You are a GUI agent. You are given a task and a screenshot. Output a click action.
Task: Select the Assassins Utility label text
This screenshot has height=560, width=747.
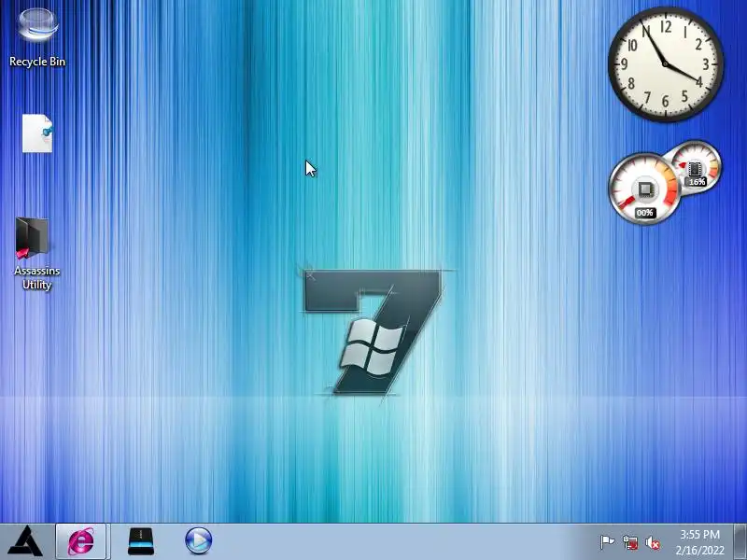pos(37,277)
